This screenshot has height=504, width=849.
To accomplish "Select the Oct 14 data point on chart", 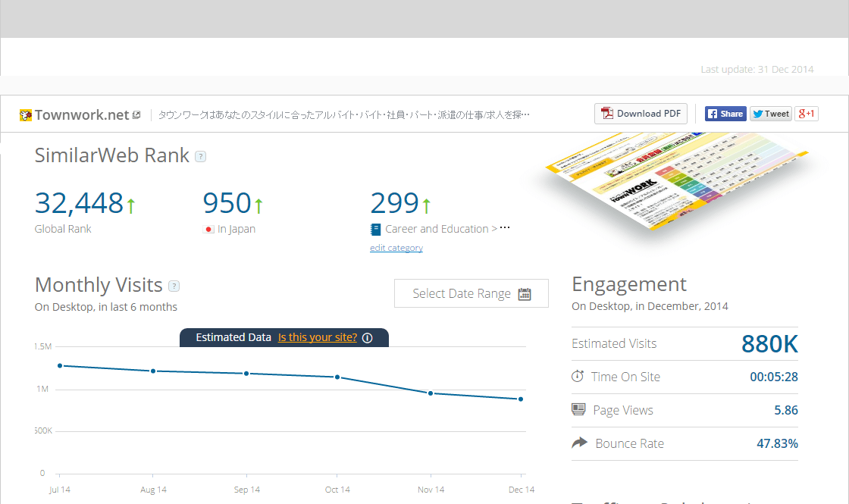I will (337, 377).
